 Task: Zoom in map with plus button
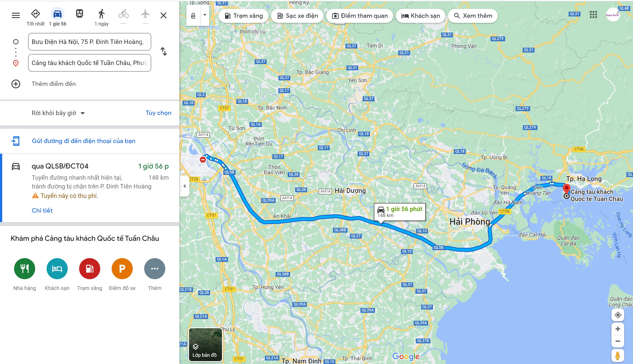[618, 329]
